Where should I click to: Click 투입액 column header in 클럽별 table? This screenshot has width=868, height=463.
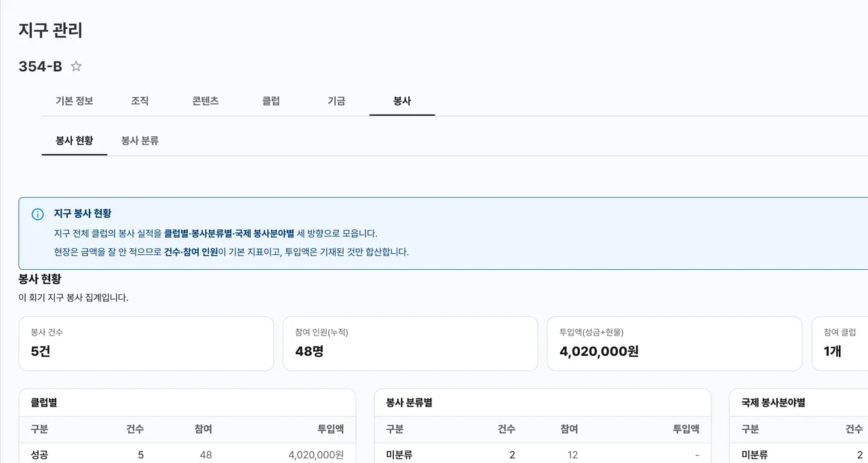pyautogui.click(x=331, y=429)
